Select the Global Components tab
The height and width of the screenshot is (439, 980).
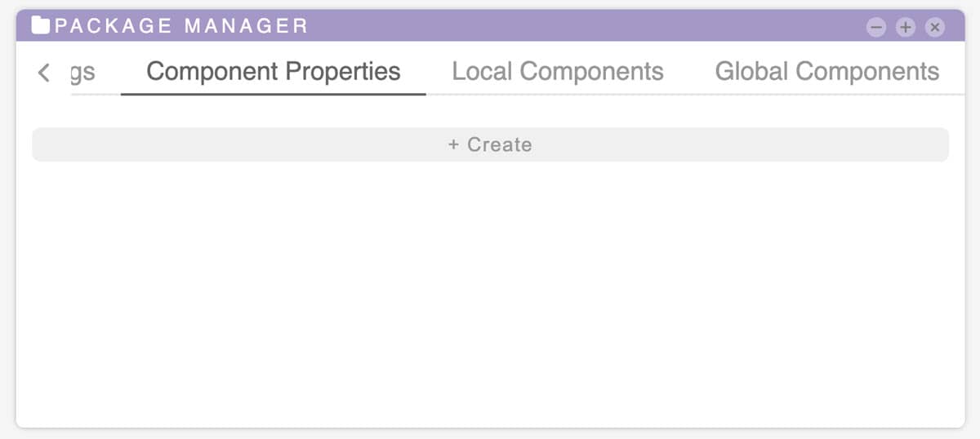point(827,72)
